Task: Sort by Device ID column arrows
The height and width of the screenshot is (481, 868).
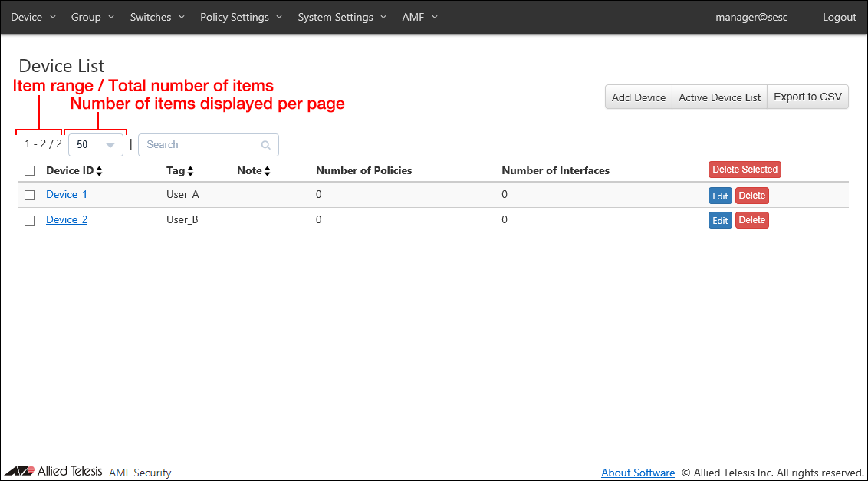Action: 99,171
